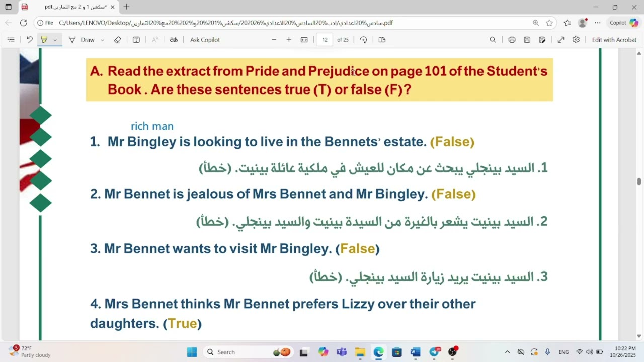The height and width of the screenshot is (362, 644).
Task: Click the '(True)' answer text
Action: pyautogui.click(x=182, y=323)
